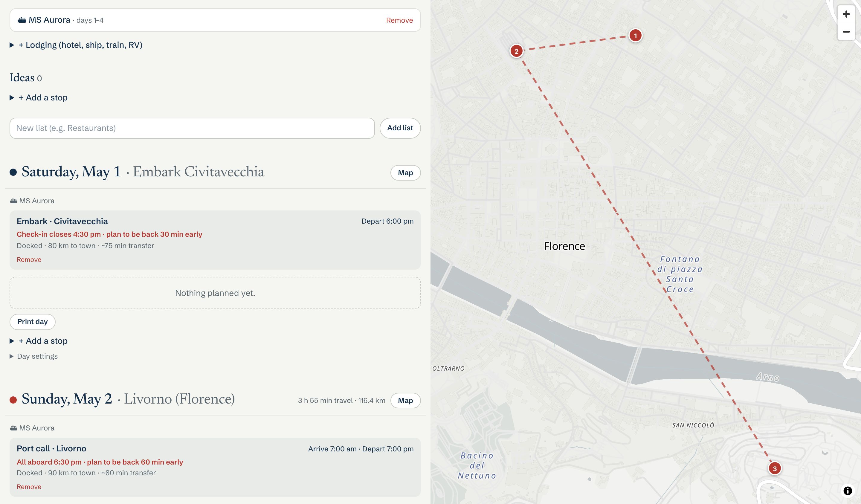
Task: Click the Sunday, May 2 heading
Action: pyautogui.click(x=67, y=399)
